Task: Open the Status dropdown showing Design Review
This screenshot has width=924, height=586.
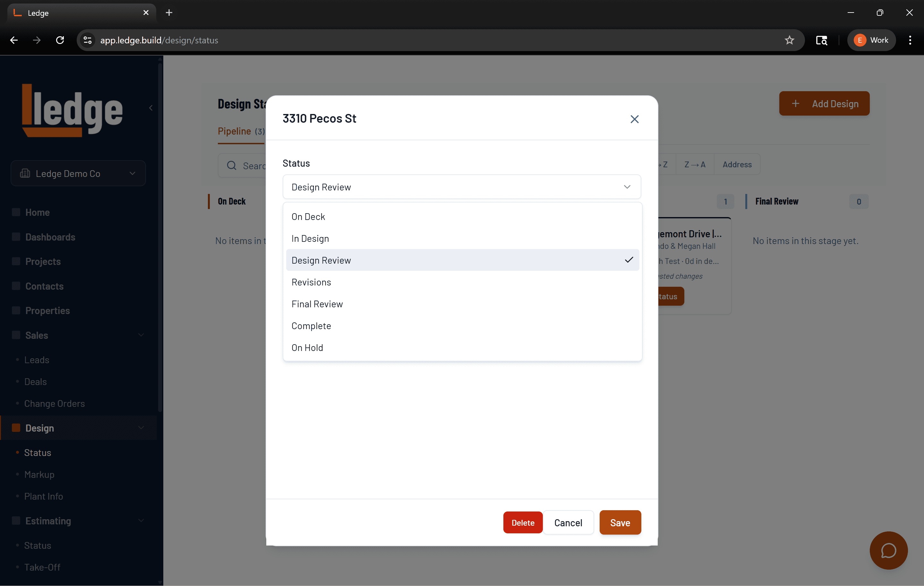Action: 462,187
